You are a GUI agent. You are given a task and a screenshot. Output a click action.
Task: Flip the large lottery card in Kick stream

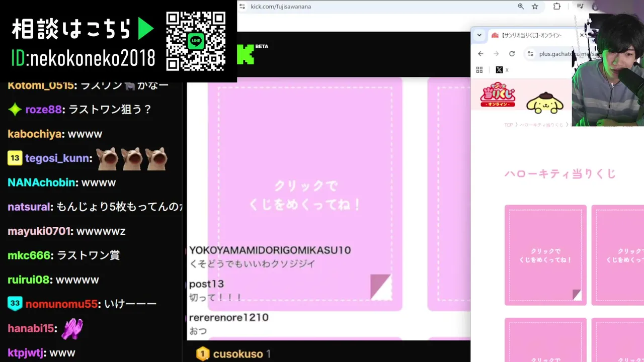[x=305, y=194]
